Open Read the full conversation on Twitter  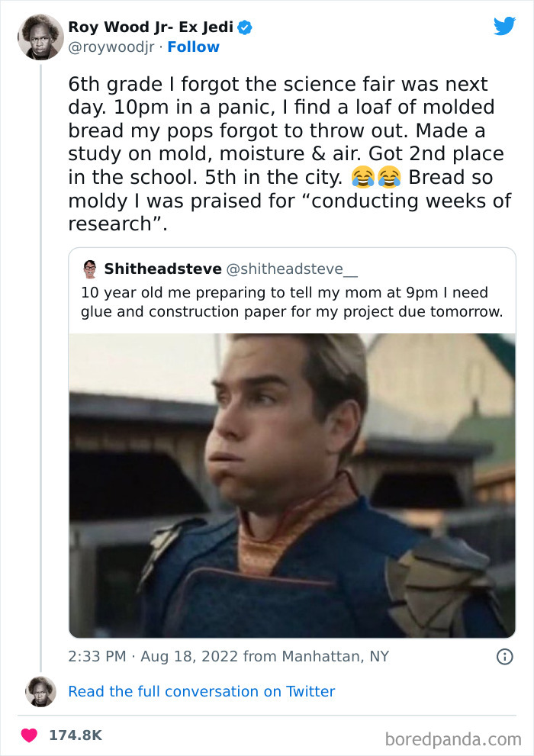click(x=201, y=691)
